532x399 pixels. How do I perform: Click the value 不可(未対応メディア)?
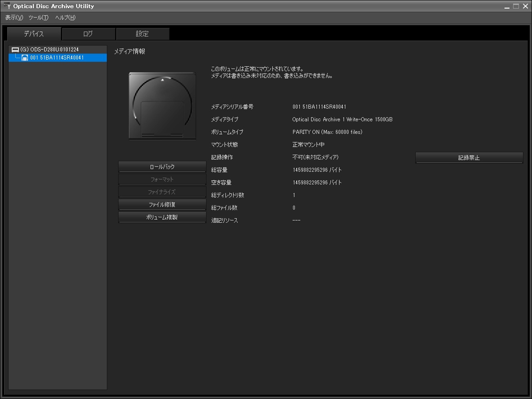pyautogui.click(x=316, y=157)
